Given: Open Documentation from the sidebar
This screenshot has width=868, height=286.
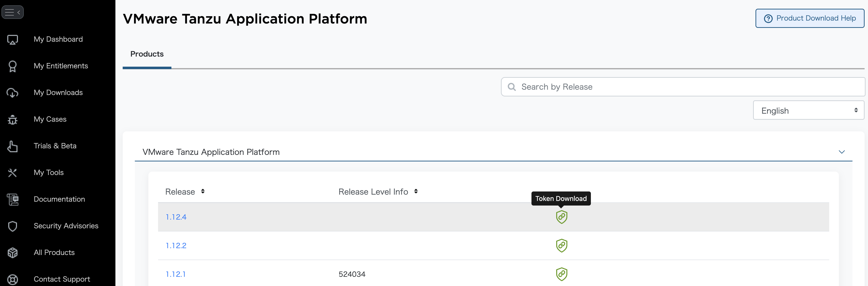Looking at the screenshot, I should point(59,199).
